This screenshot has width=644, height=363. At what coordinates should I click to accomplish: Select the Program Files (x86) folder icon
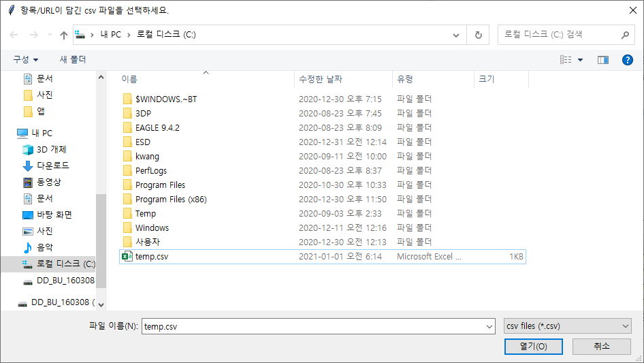tap(127, 199)
